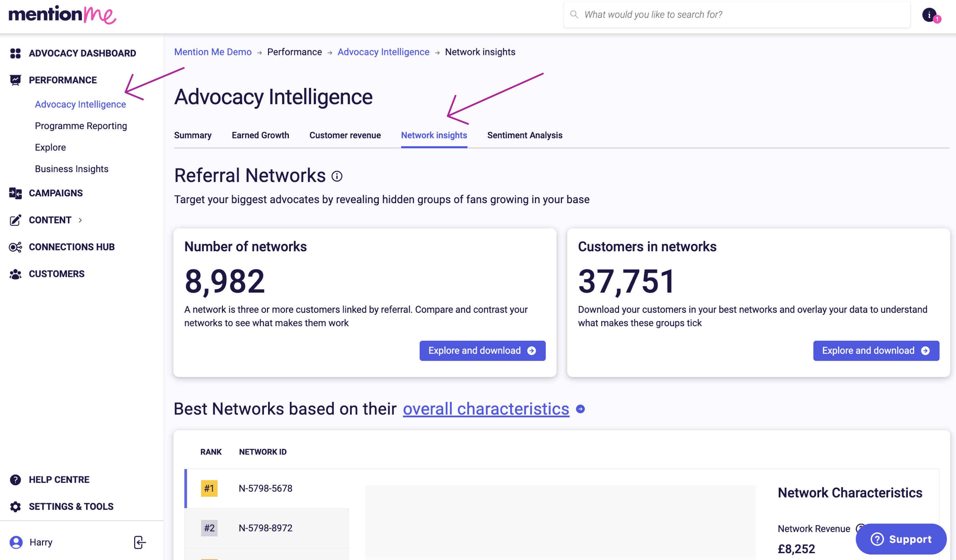Viewport: 956px width, 560px height.
Task: Click the Network Characteristics heading
Action: click(850, 493)
